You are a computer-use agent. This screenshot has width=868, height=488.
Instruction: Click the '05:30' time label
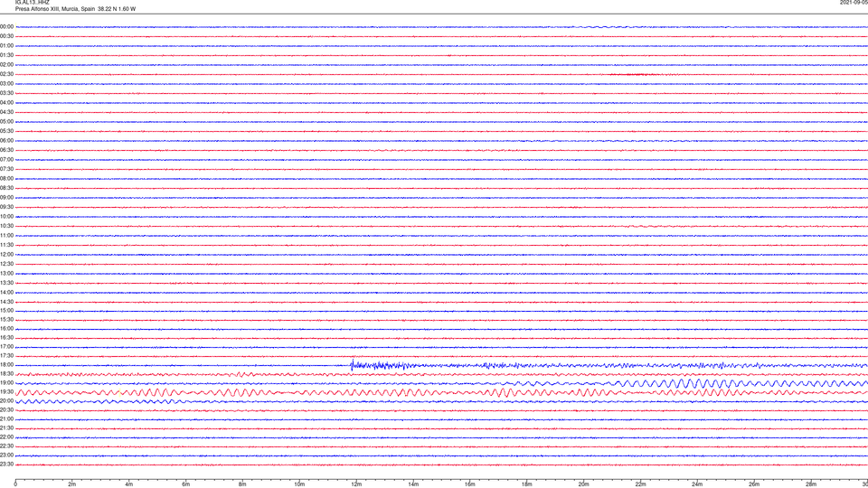pyautogui.click(x=6, y=131)
